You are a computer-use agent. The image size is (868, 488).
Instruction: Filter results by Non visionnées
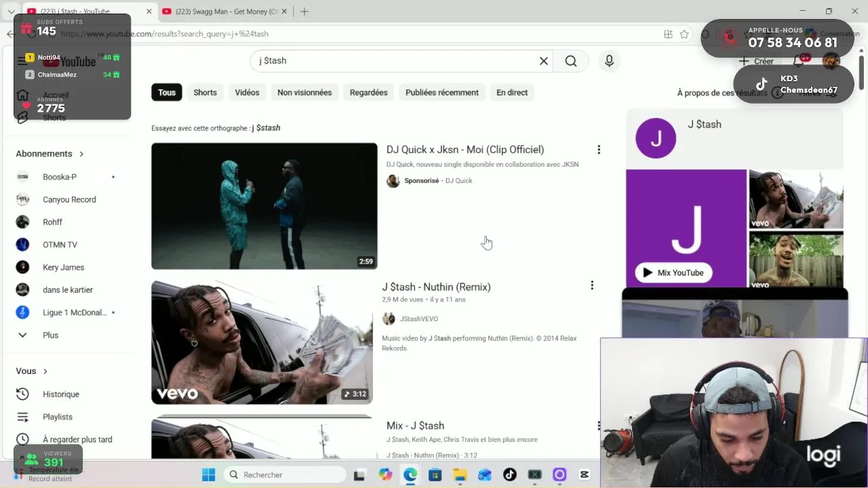coord(304,93)
